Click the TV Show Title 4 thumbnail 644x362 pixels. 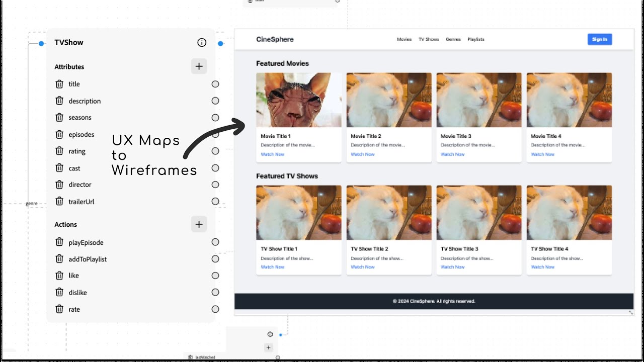tap(569, 213)
